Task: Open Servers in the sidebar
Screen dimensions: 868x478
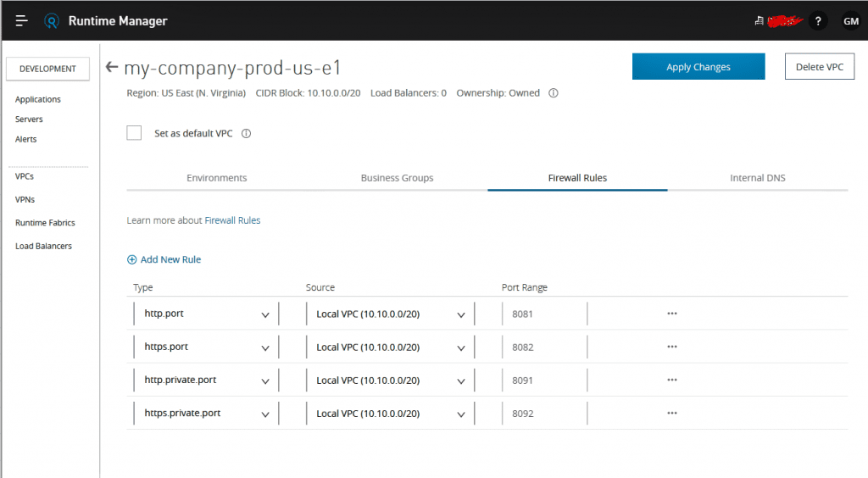Action: [29, 119]
